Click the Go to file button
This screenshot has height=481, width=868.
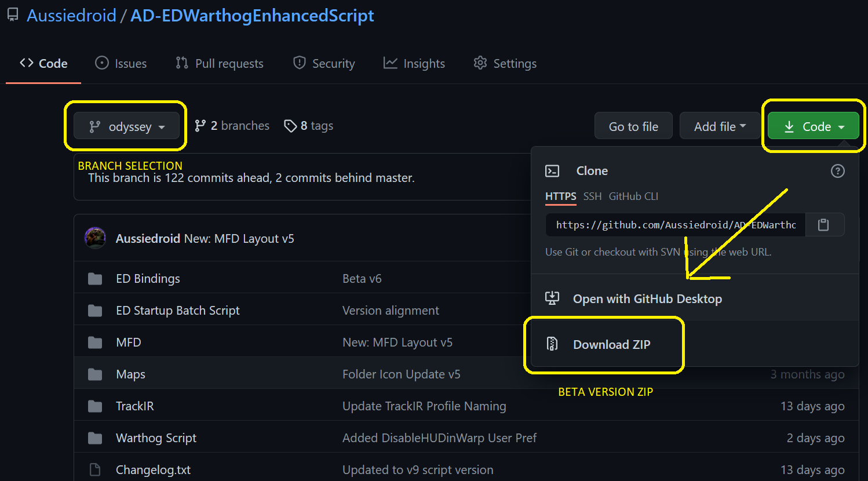coord(633,126)
